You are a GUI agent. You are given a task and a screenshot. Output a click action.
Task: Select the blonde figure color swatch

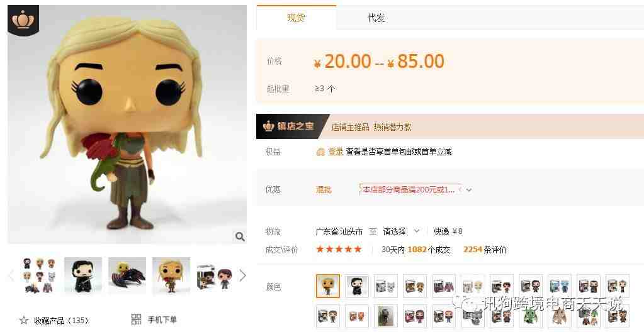click(328, 286)
